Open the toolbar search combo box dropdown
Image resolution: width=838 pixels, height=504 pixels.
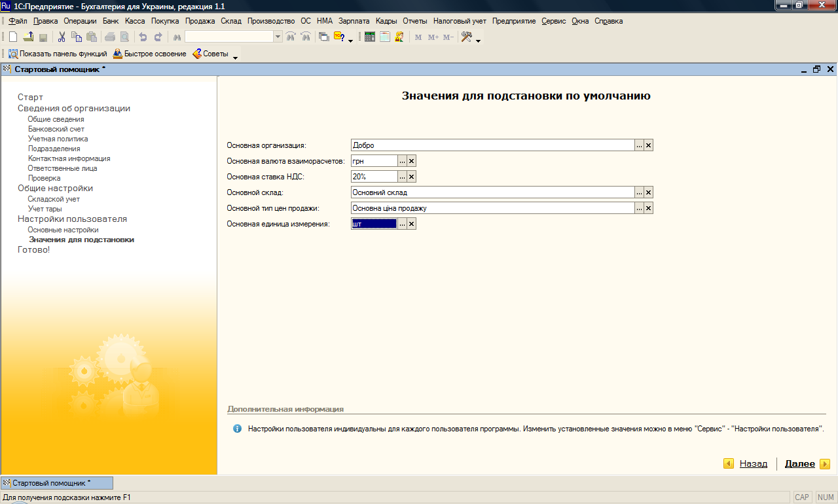[x=278, y=37]
